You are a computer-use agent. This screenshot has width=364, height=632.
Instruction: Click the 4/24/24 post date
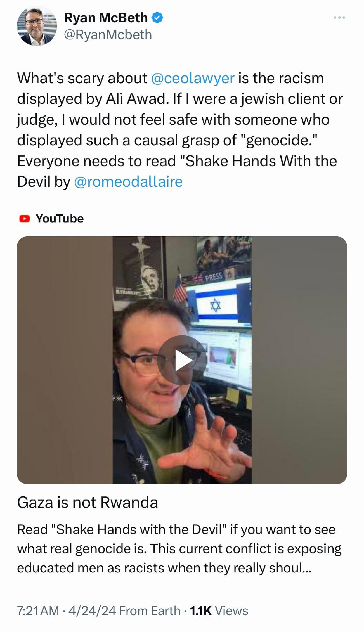pos(92,611)
